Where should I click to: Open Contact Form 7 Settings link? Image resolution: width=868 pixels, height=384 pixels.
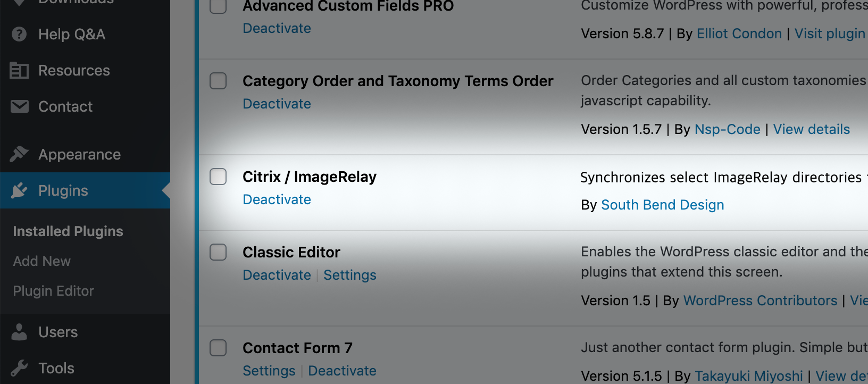click(269, 371)
